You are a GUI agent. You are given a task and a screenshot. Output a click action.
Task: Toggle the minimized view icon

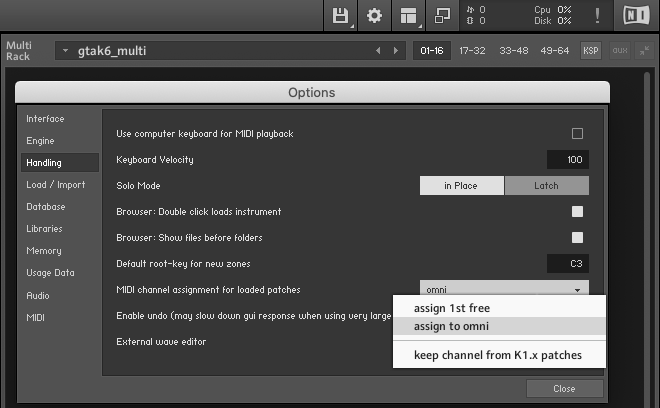tap(442, 16)
